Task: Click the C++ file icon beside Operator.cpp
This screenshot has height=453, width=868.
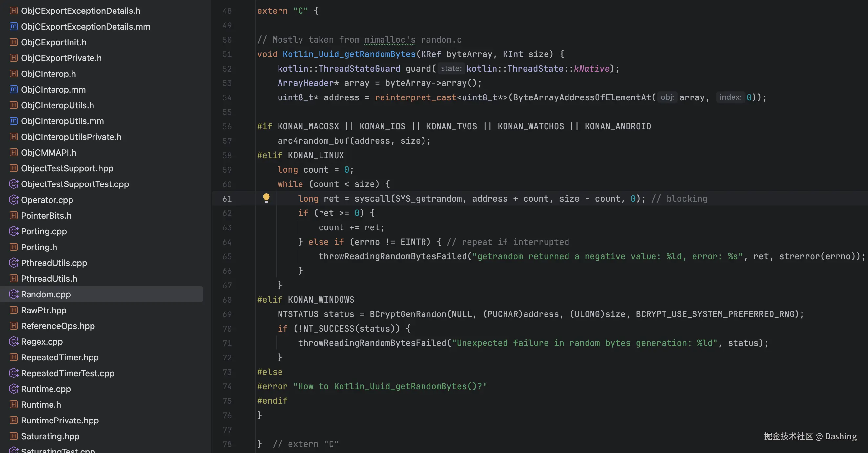Action: tap(13, 200)
